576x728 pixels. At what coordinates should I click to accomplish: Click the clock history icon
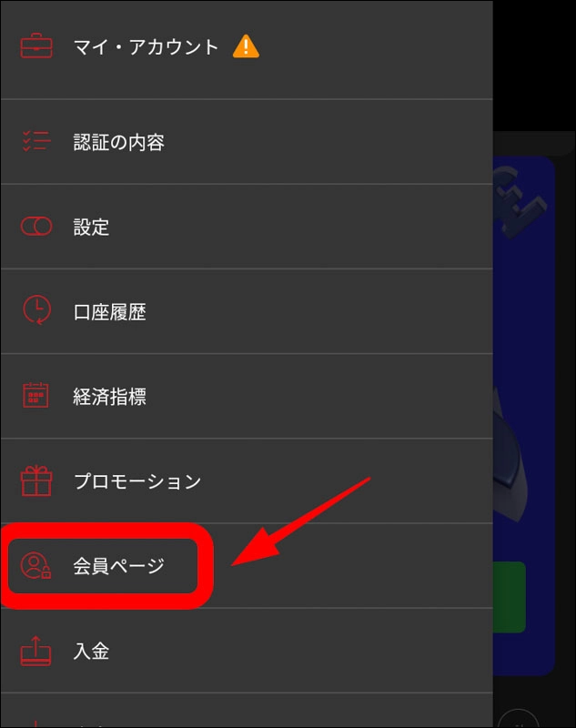36,309
